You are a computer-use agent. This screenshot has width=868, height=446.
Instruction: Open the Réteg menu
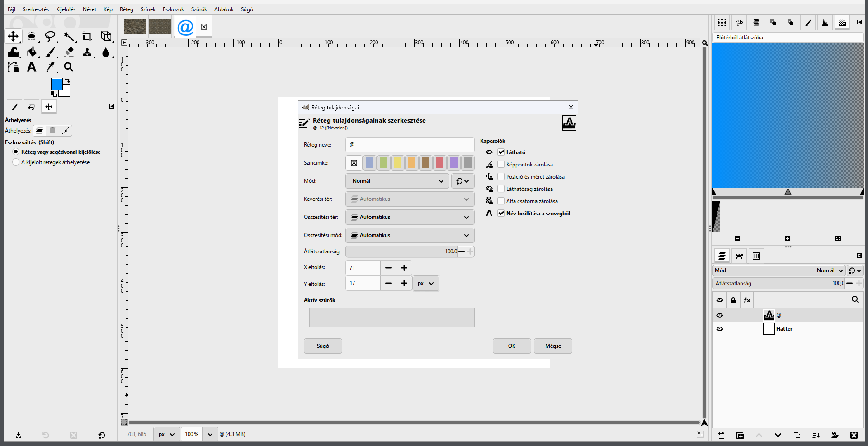click(x=127, y=9)
